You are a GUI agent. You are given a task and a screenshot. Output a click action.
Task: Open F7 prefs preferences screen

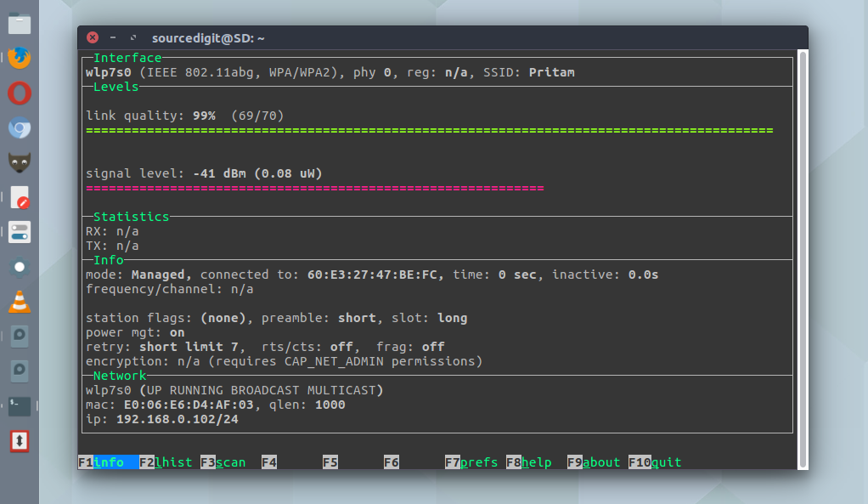471,462
